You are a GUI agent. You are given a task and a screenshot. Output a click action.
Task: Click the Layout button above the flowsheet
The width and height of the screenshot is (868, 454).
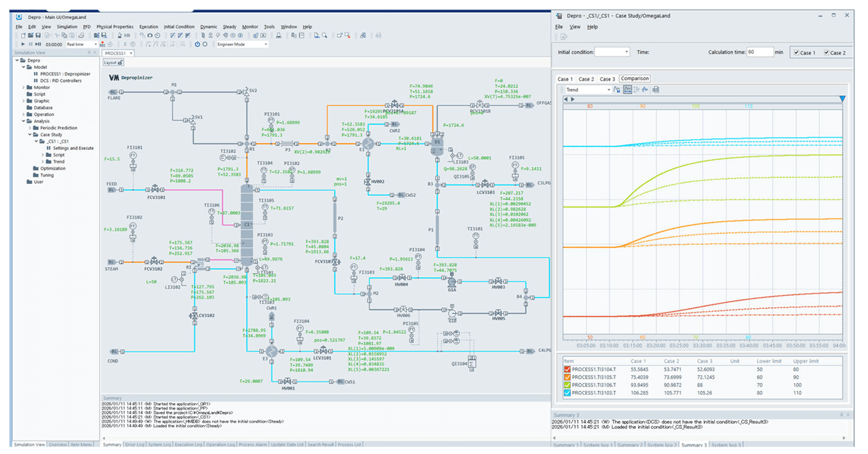[x=113, y=62]
